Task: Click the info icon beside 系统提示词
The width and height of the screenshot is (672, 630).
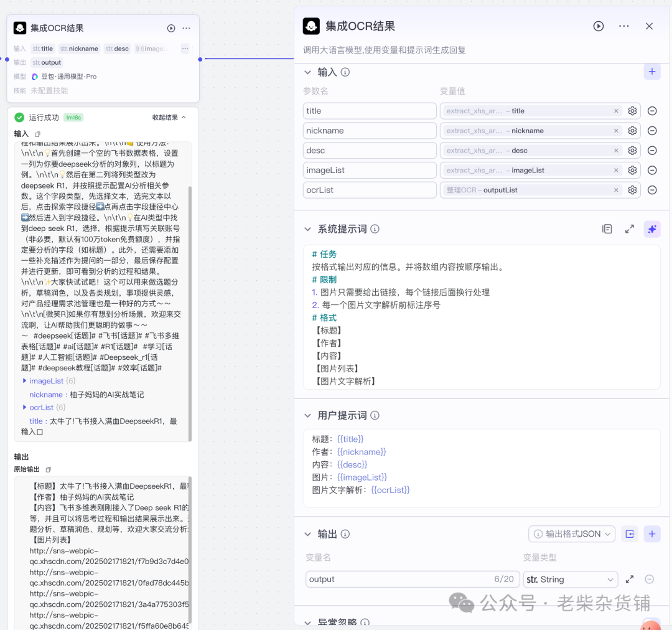Action: click(375, 229)
